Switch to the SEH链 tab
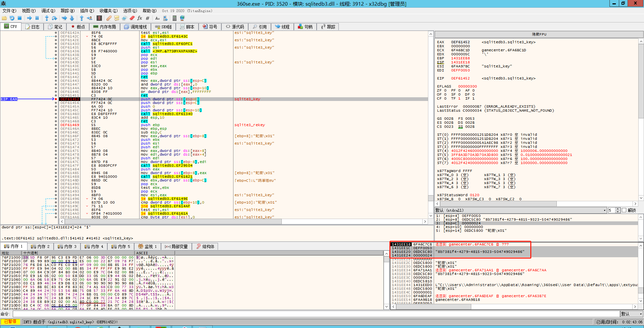This screenshot has height=328, width=644. pos(163,26)
